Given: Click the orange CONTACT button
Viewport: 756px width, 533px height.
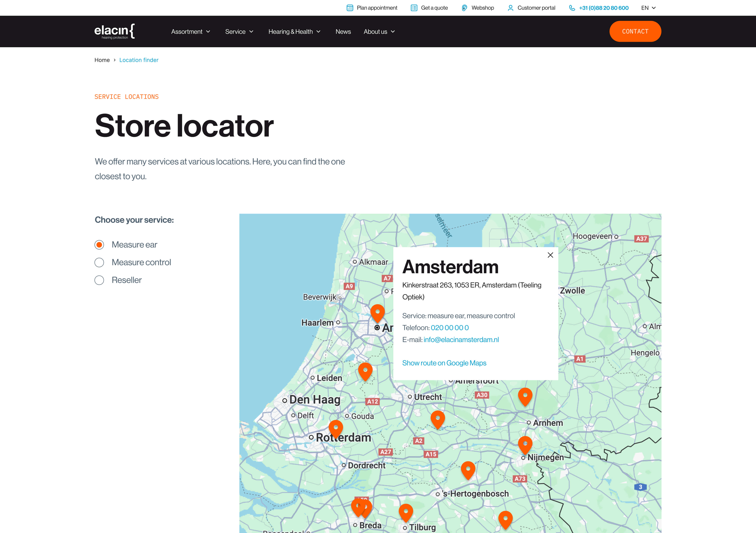Looking at the screenshot, I should pyautogui.click(x=635, y=31).
